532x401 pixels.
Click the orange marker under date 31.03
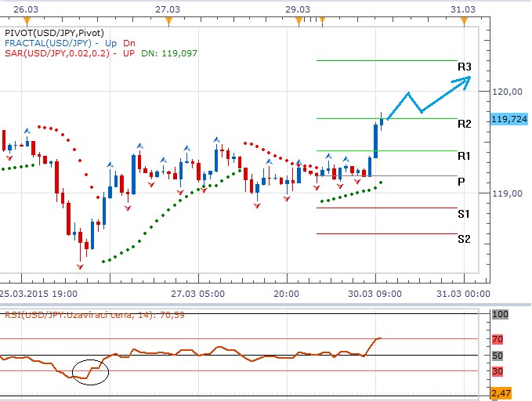pyautogui.click(x=465, y=21)
